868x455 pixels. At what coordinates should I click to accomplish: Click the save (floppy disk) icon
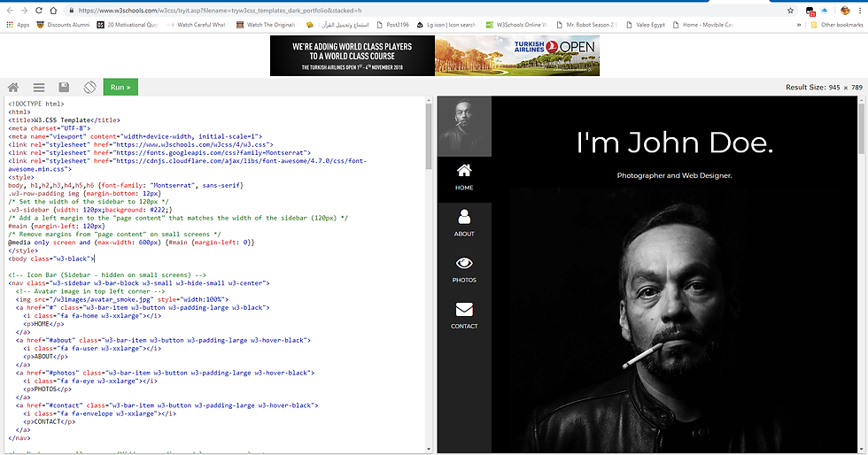click(64, 87)
